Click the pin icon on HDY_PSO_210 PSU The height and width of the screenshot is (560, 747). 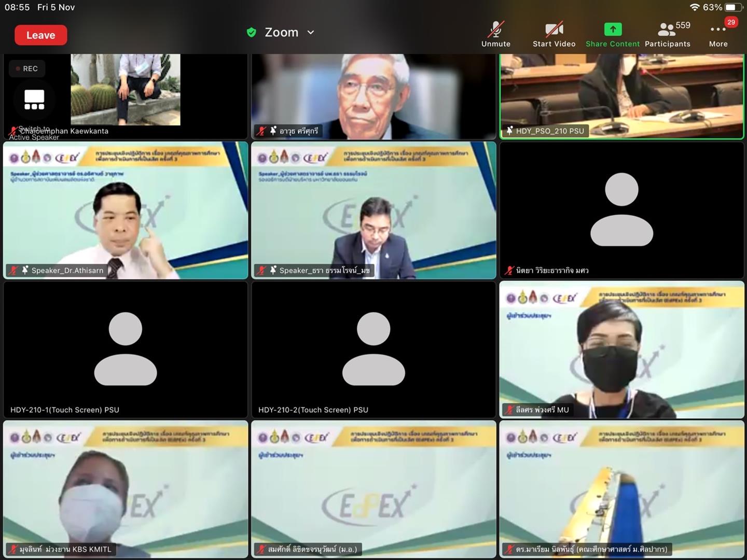pyautogui.click(x=510, y=131)
